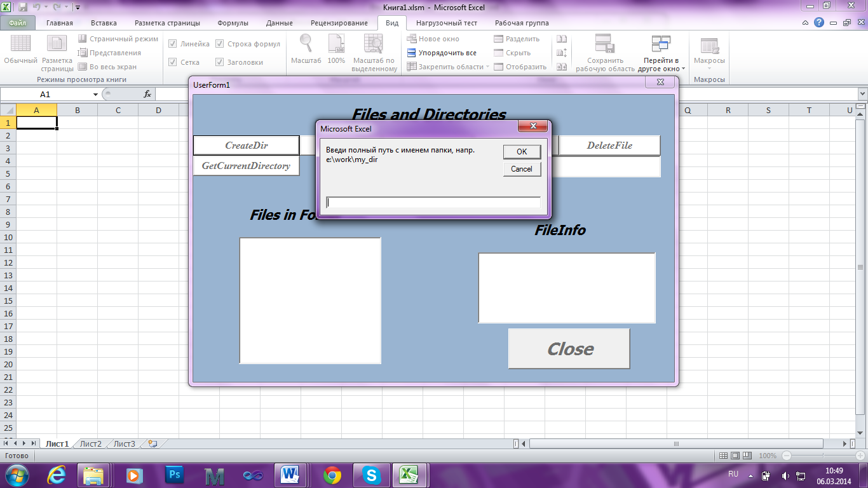Image resolution: width=868 pixels, height=488 pixels.
Task: Toggle the Линейка checkbox
Action: [x=172, y=44]
